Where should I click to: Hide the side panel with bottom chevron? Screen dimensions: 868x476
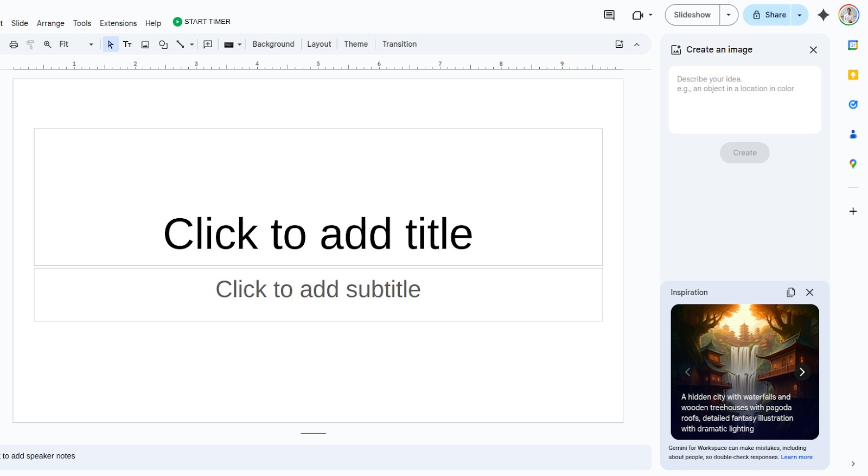click(x=853, y=464)
